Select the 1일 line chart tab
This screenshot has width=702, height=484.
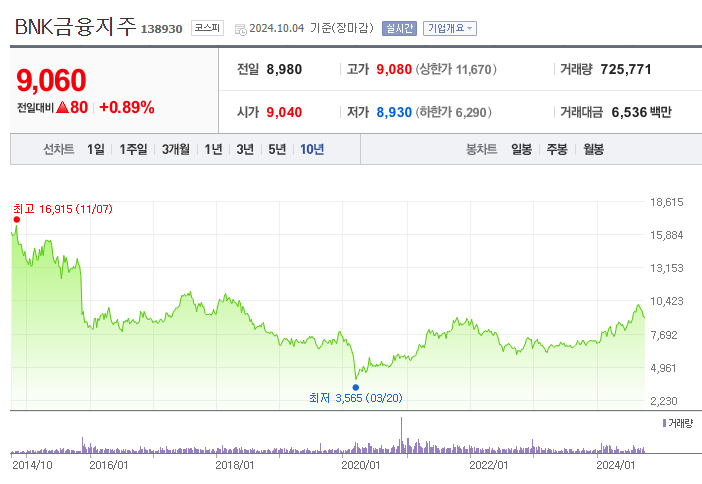coord(96,149)
